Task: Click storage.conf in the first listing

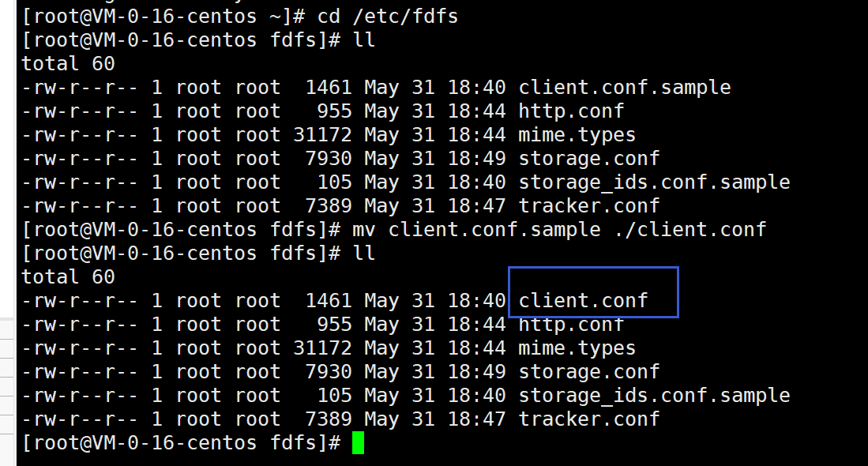Action: click(x=589, y=159)
